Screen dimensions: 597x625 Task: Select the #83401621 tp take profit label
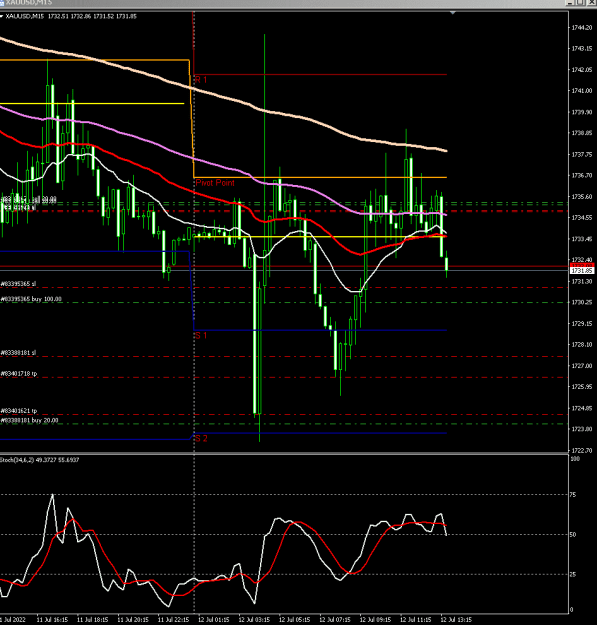click(19, 411)
